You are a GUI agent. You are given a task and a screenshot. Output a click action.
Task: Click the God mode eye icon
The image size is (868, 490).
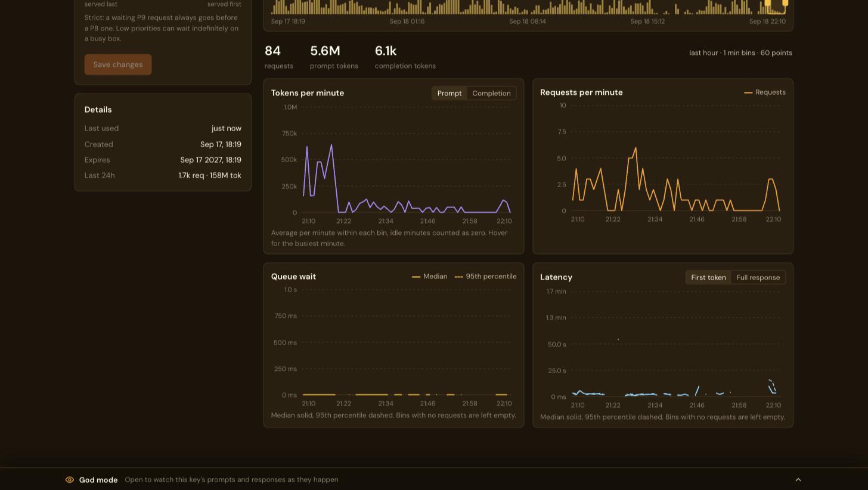click(x=70, y=480)
